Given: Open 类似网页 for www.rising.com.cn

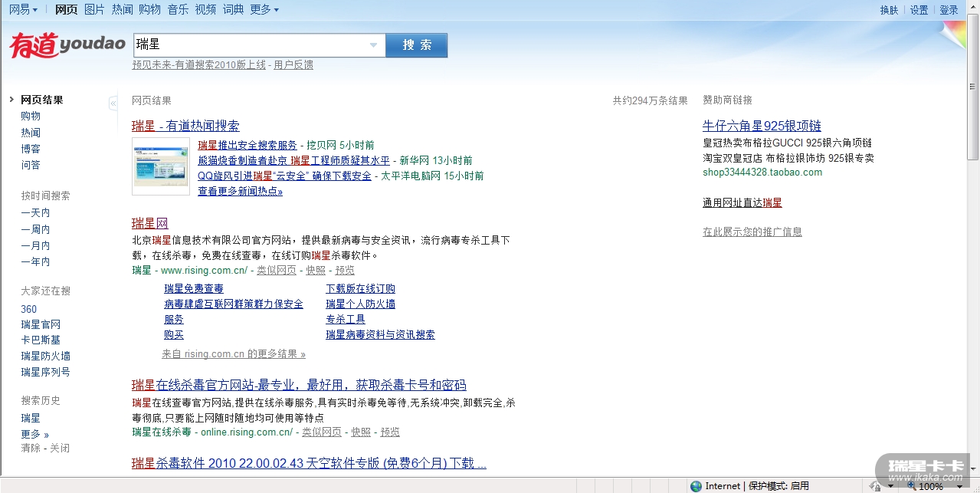Looking at the screenshot, I should (276, 270).
